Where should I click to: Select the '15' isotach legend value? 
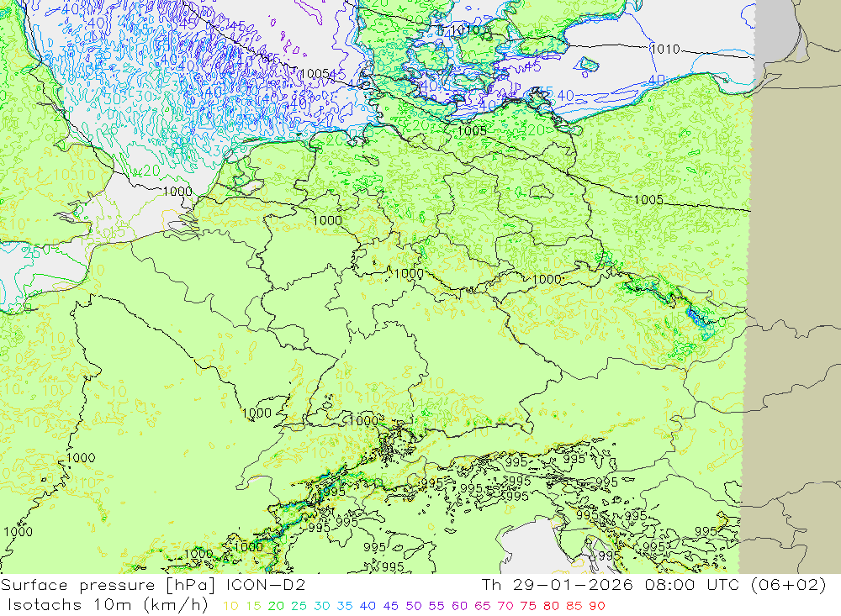coord(253,606)
